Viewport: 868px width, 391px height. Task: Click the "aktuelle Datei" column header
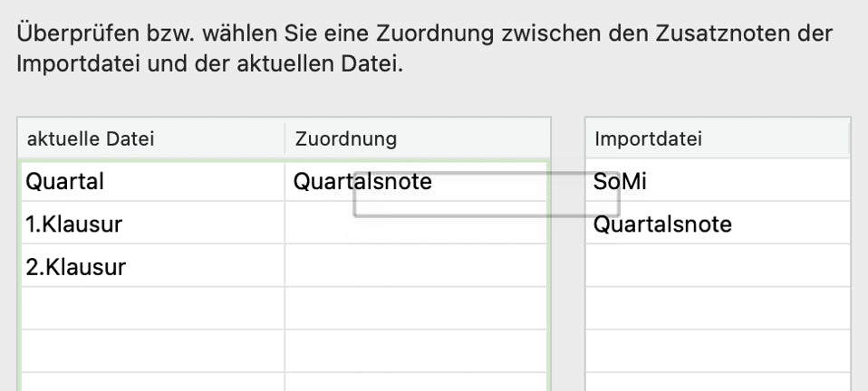(x=91, y=138)
